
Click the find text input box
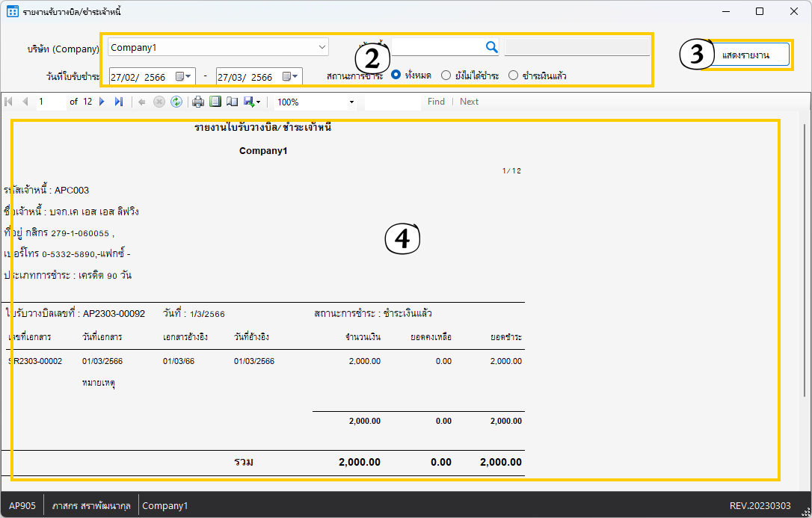[x=393, y=102]
